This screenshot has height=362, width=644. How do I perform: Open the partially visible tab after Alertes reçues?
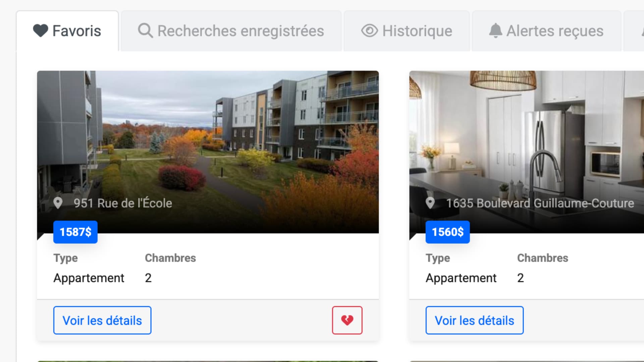tap(634, 31)
